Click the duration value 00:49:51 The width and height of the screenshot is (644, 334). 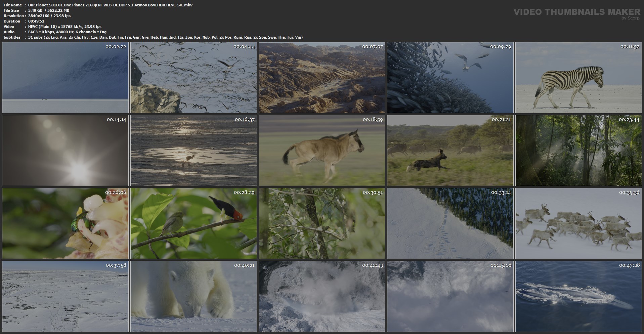(36, 21)
